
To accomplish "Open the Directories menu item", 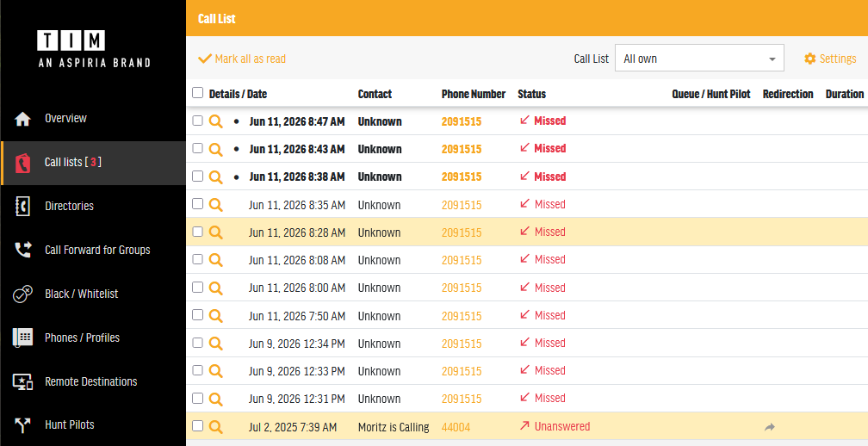I will (x=93, y=206).
